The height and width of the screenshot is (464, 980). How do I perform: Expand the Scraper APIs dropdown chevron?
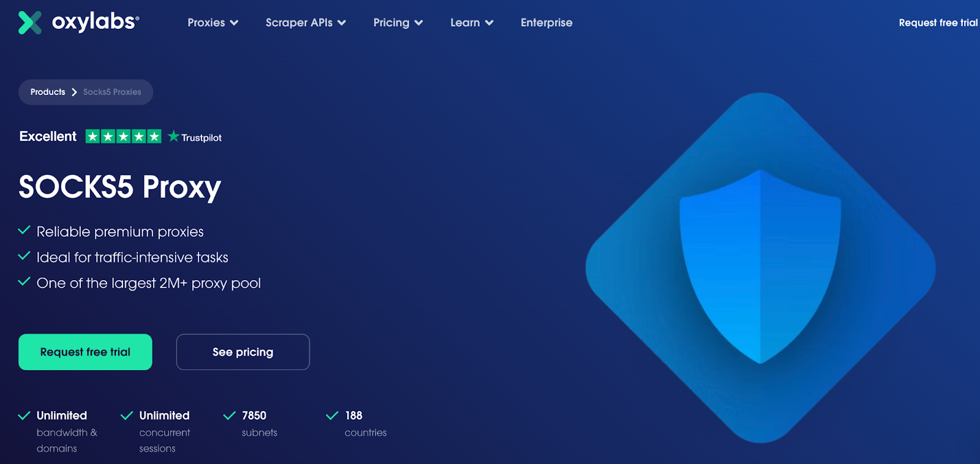click(x=342, y=23)
